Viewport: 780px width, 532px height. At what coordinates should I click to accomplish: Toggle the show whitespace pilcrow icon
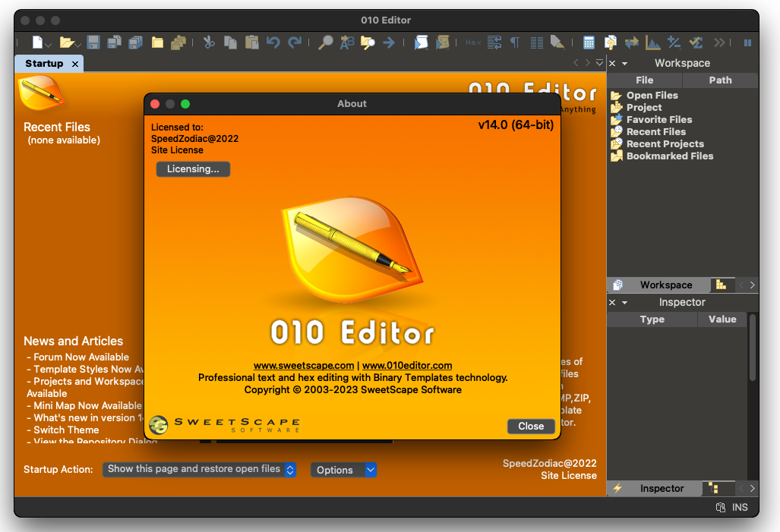pos(515,42)
